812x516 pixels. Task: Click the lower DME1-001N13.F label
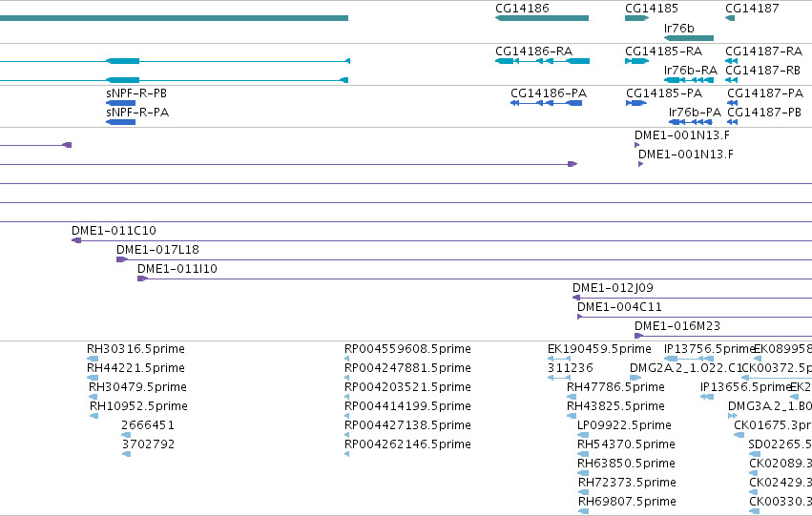pos(686,155)
